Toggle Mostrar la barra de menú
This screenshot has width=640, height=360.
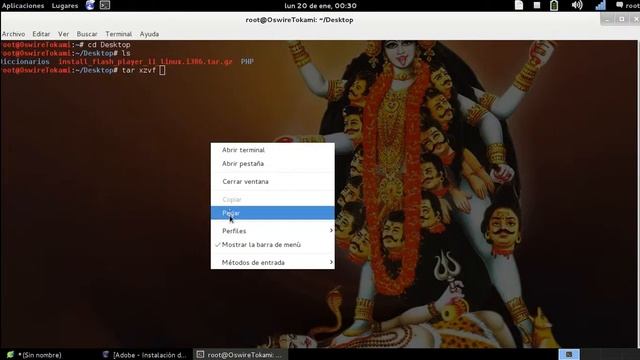coord(272,245)
